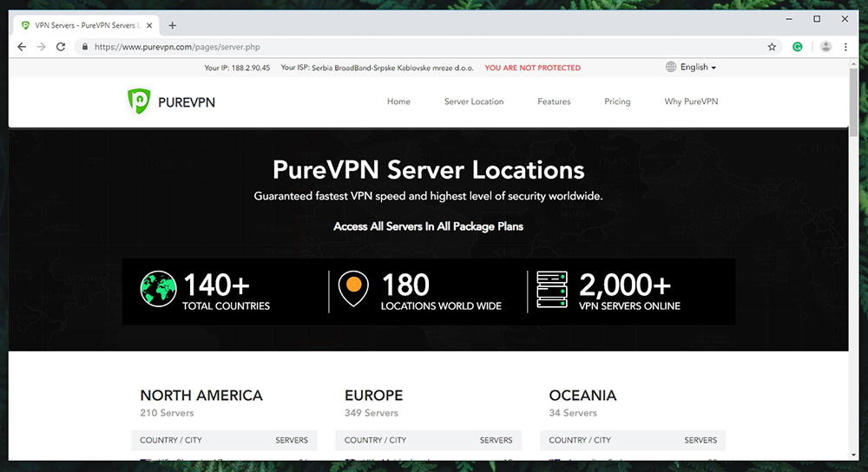
Task: Click the 140+ total countries figure
Action: (x=216, y=285)
